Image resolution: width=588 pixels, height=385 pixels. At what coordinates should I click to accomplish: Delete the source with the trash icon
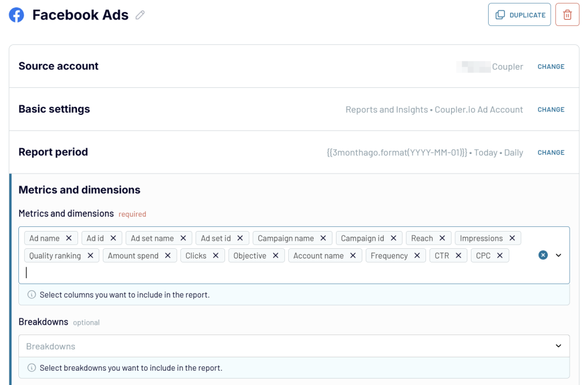[567, 14]
